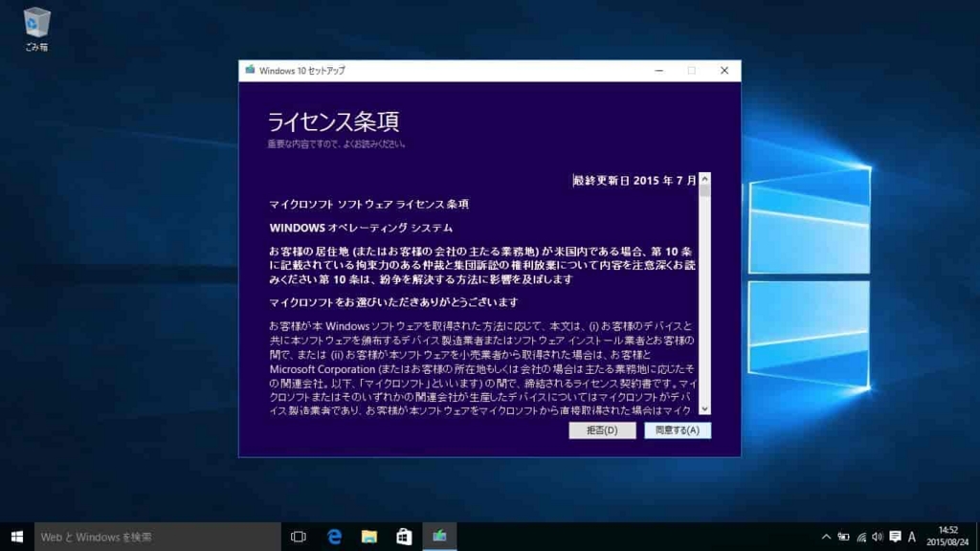Close the Windows 10 Setup window
The height and width of the screenshot is (551, 980).
724,71
